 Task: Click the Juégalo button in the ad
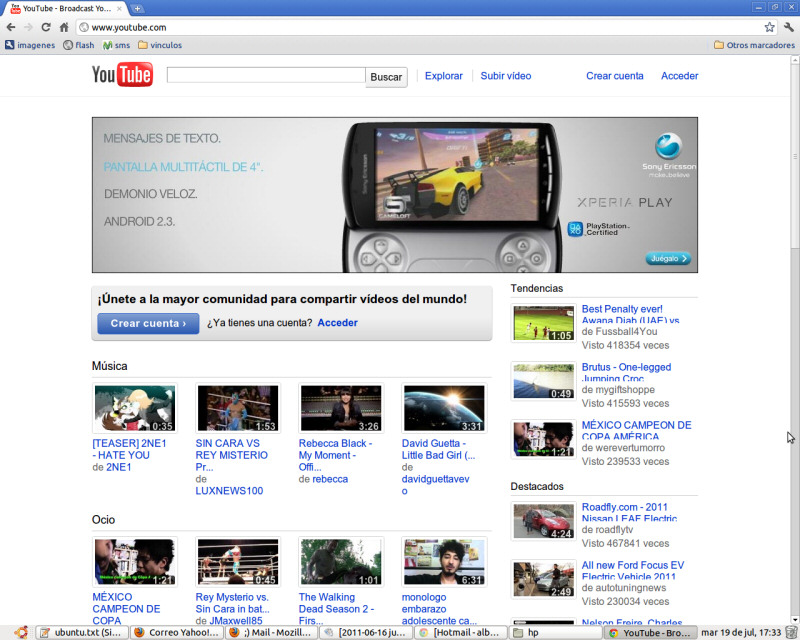click(x=668, y=258)
